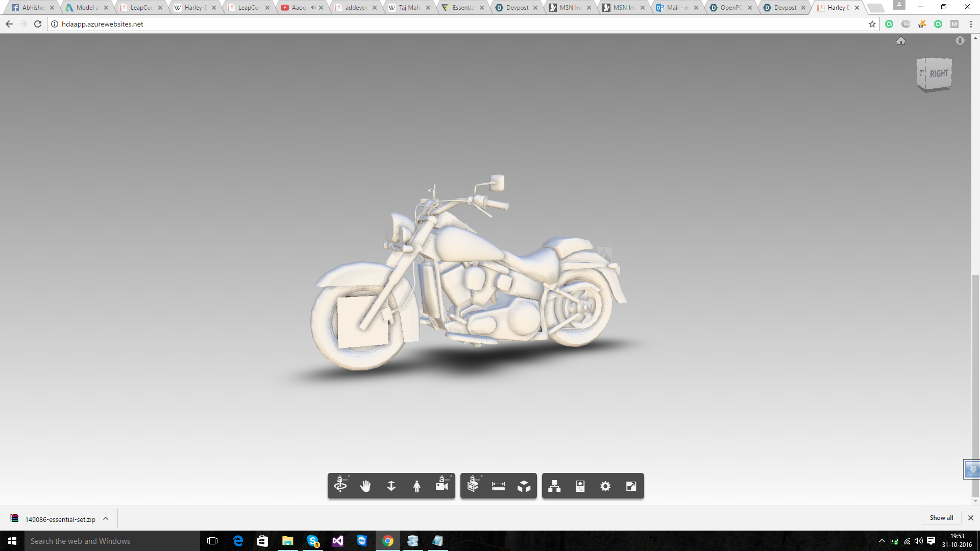Click the 149086-essential-set.zip download item
Viewport: 980px width, 551px height.
(x=60, y=519)
